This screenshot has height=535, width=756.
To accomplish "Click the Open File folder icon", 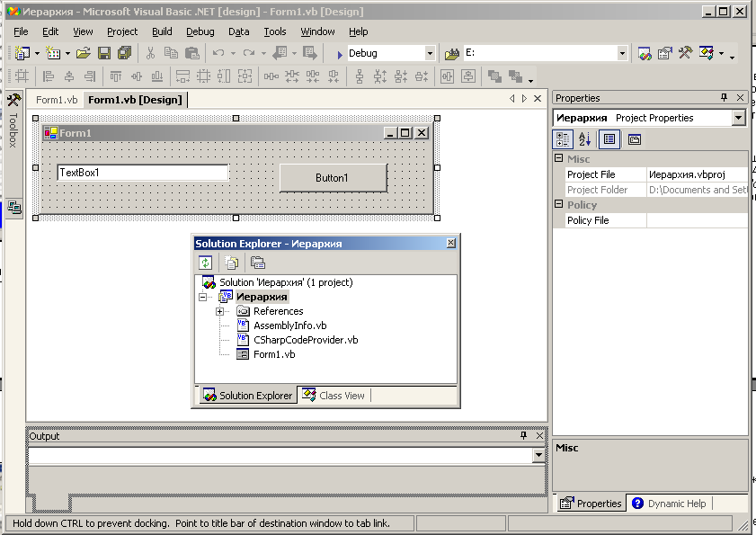I will [83, 53].
